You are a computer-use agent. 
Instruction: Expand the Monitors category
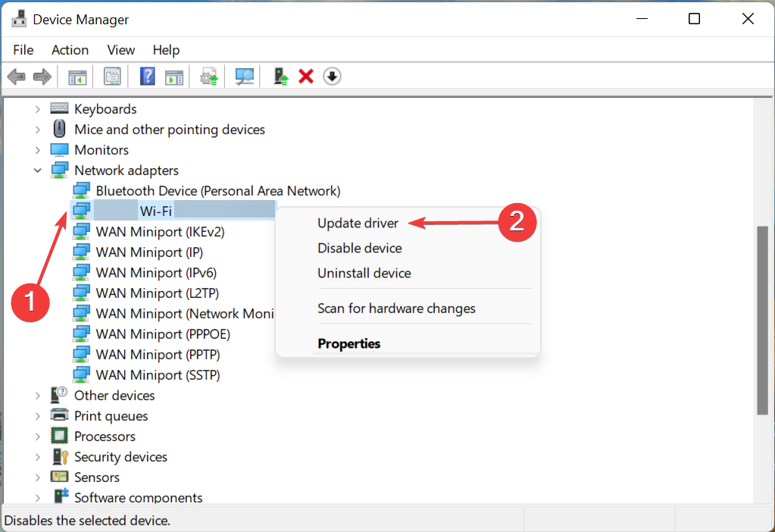[38, 150]
